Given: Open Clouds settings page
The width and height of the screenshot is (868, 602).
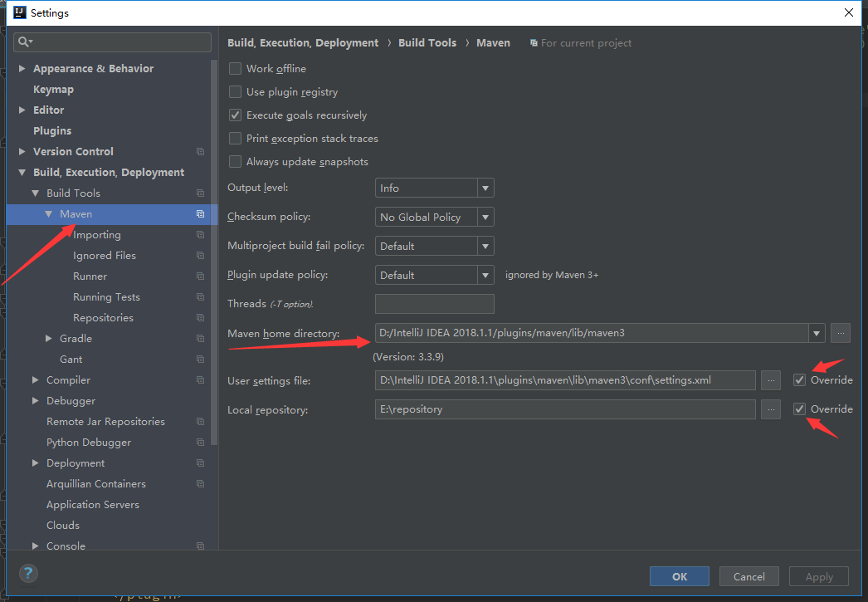Looking at the screenshot, I should click(63, 526).
